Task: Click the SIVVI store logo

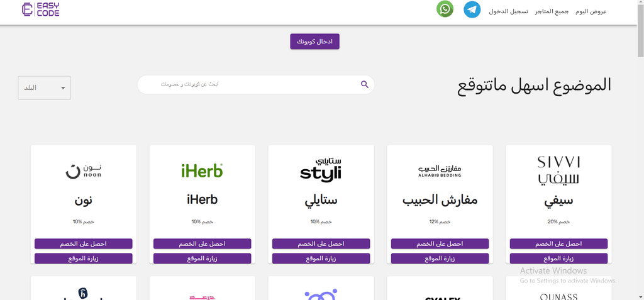Action: [x=558, y=170]
